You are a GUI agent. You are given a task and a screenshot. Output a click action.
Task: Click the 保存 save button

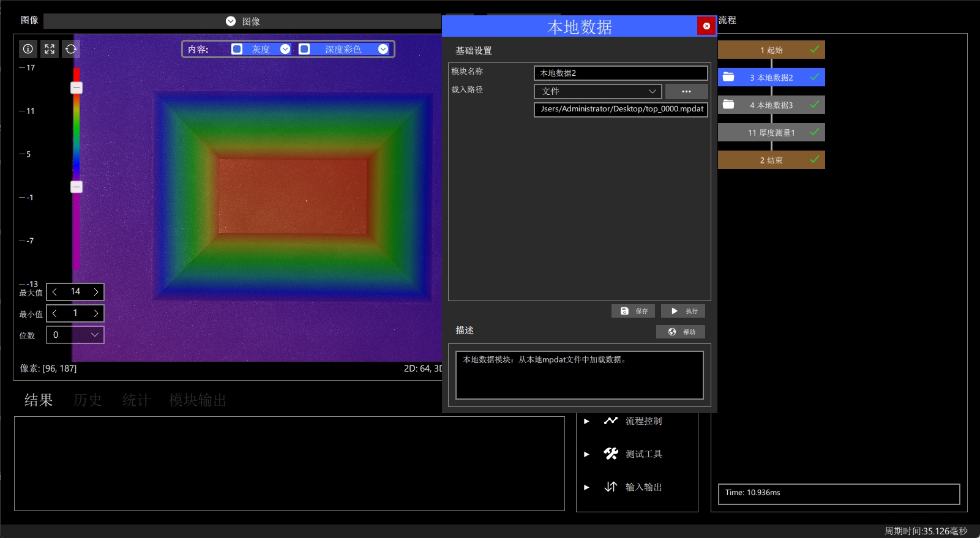634,311
